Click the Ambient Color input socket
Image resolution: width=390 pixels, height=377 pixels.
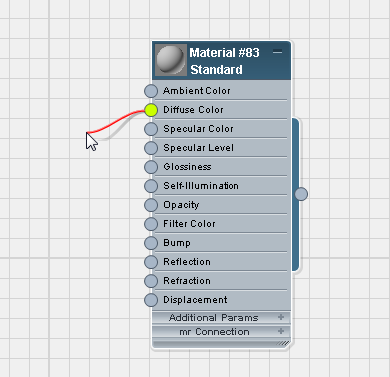click(x=151, y=91)
